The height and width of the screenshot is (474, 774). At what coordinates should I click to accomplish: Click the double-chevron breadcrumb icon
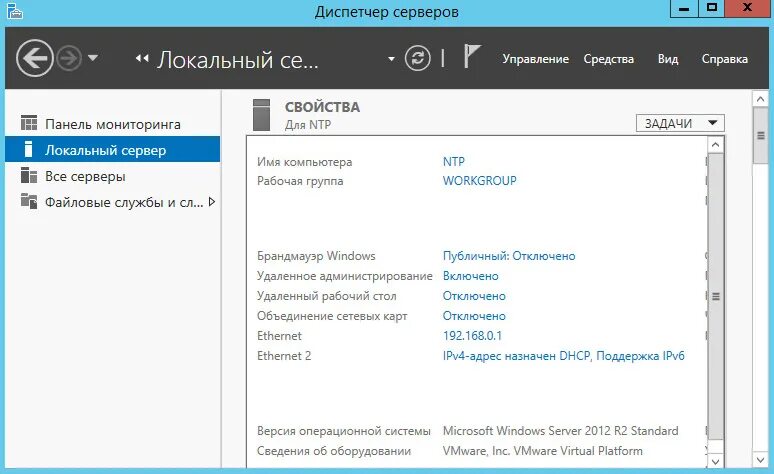142,59
